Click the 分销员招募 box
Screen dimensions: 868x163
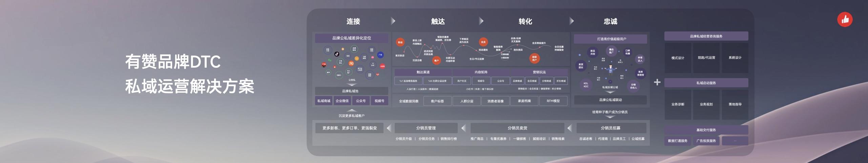tap(611, 128)
